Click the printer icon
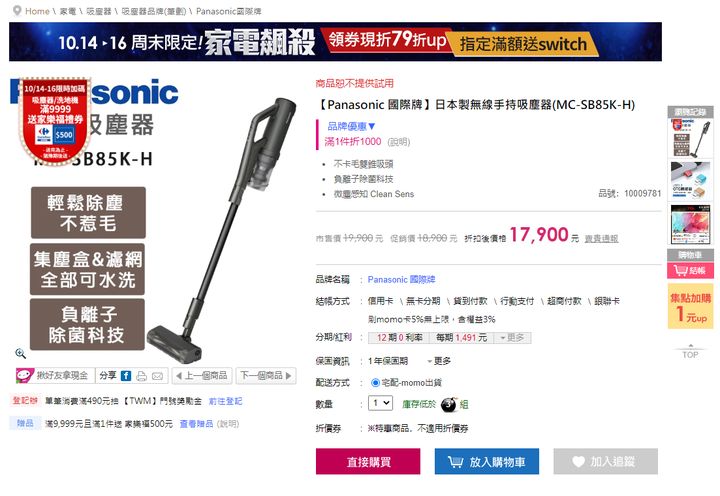 point(141,376)
